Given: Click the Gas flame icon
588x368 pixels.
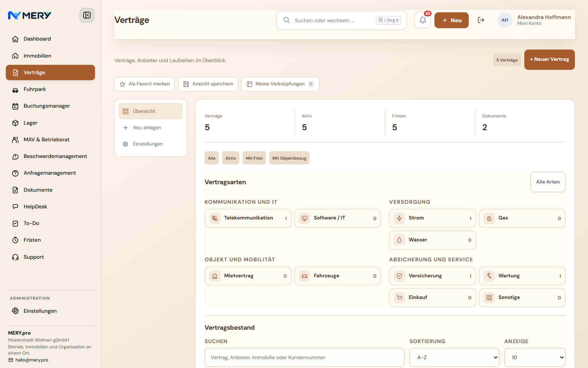Looking at the screenshot, I should tap(489, 218).
